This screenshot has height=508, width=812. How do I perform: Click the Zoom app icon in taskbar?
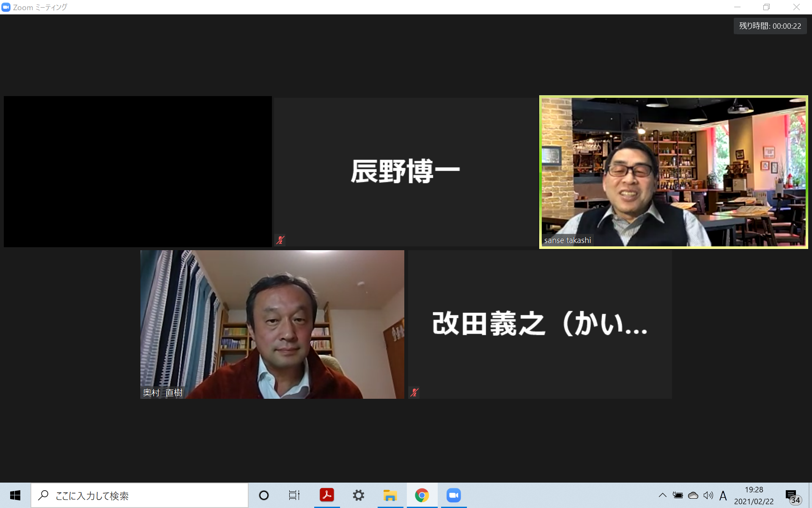click(454, 495)
